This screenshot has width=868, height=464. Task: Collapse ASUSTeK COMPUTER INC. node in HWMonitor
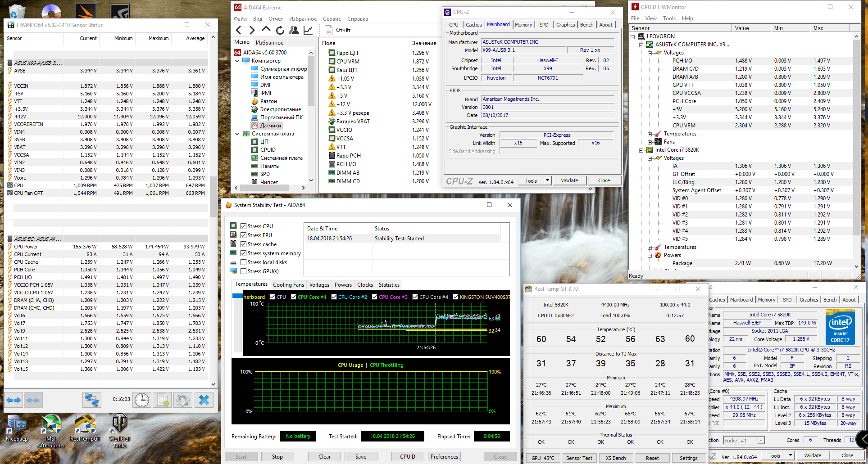pyautogui.click(x=641, y=45)
